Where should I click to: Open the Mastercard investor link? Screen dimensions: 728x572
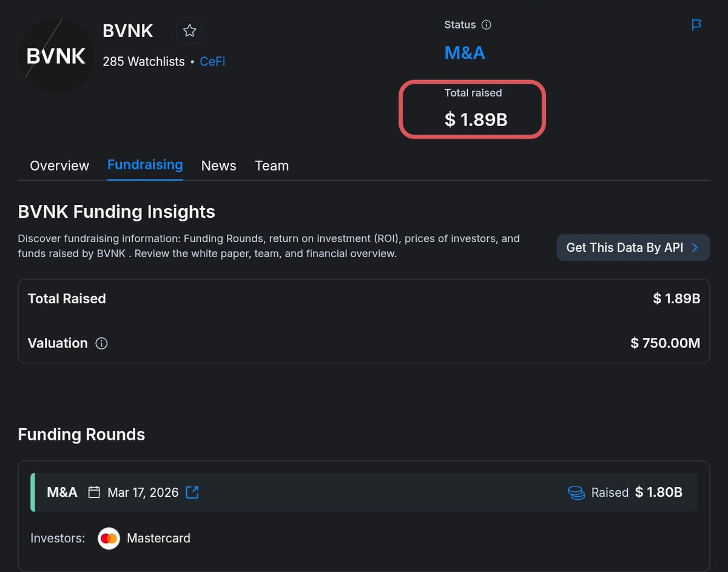158,538
